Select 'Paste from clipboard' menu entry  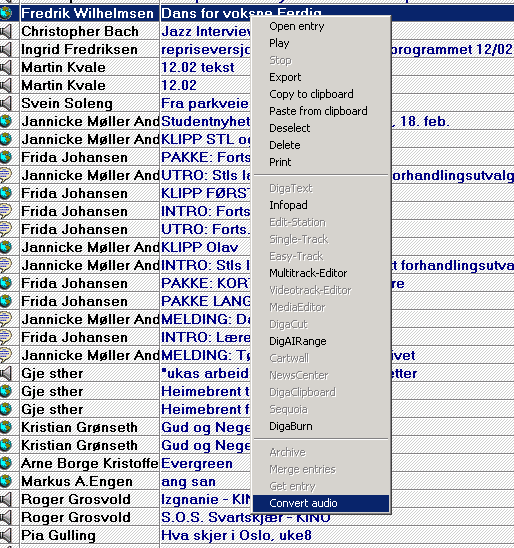321,111
